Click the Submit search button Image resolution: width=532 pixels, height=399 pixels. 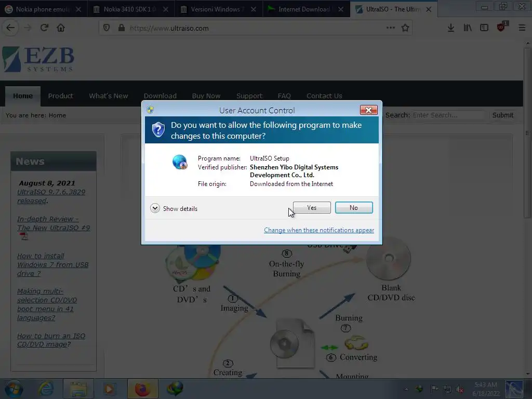tap(502, 115)
